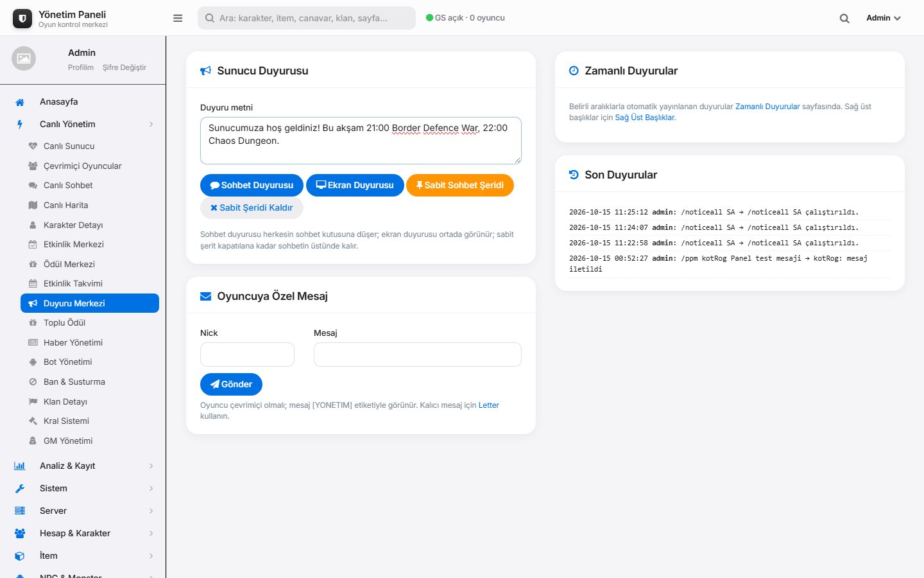
Task: Toggle sidebar with the hamburger menu icon
Action: click(178, 18)
